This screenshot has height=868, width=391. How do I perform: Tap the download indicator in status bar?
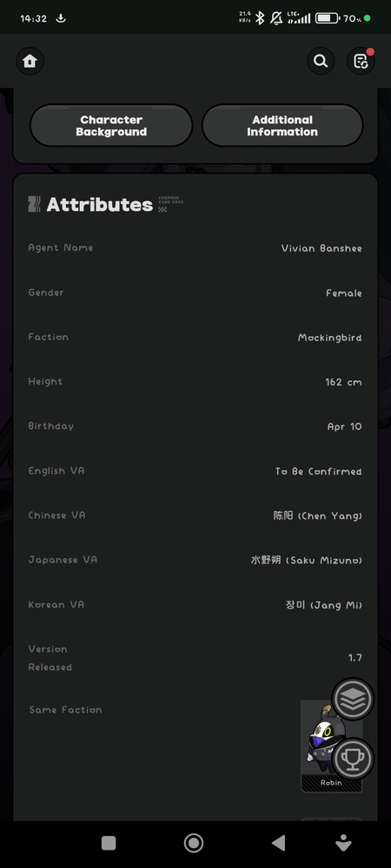pos(61,18)
